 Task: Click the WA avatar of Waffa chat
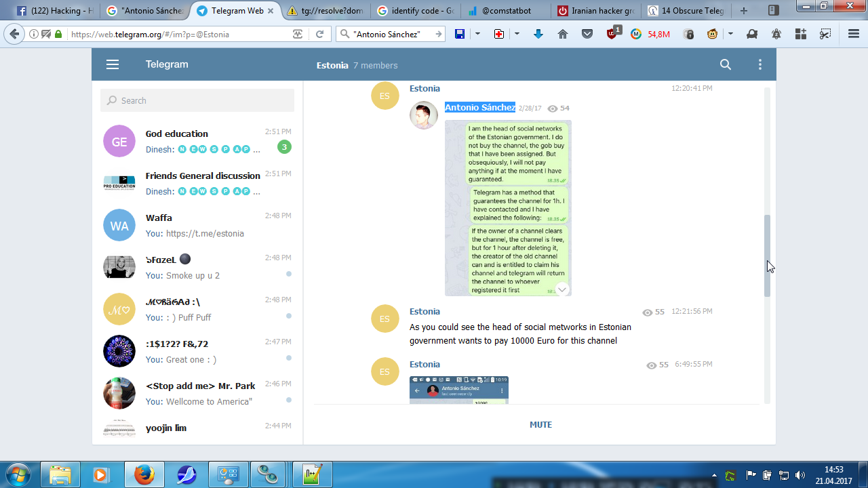tap(119, 225)
